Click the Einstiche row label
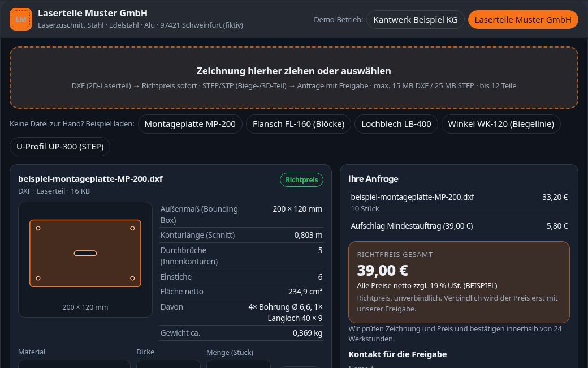588x368 pixels. click(176, 277)
